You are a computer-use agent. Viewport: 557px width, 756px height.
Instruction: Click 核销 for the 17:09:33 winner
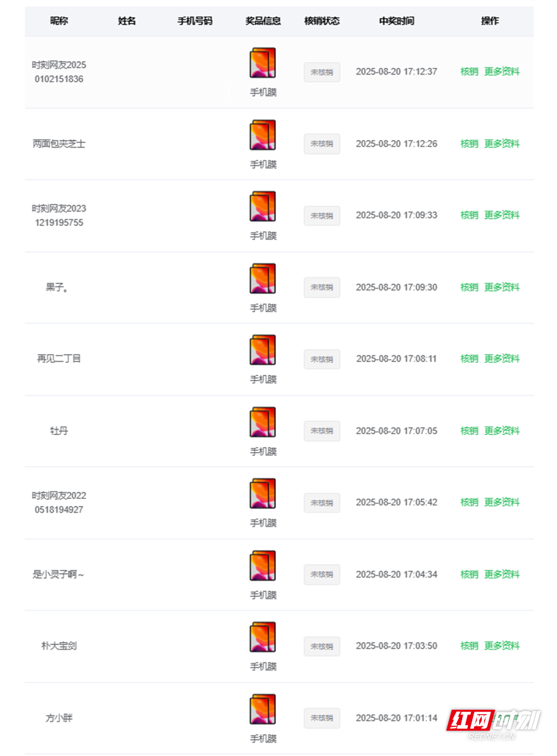(x=469, y=215)
